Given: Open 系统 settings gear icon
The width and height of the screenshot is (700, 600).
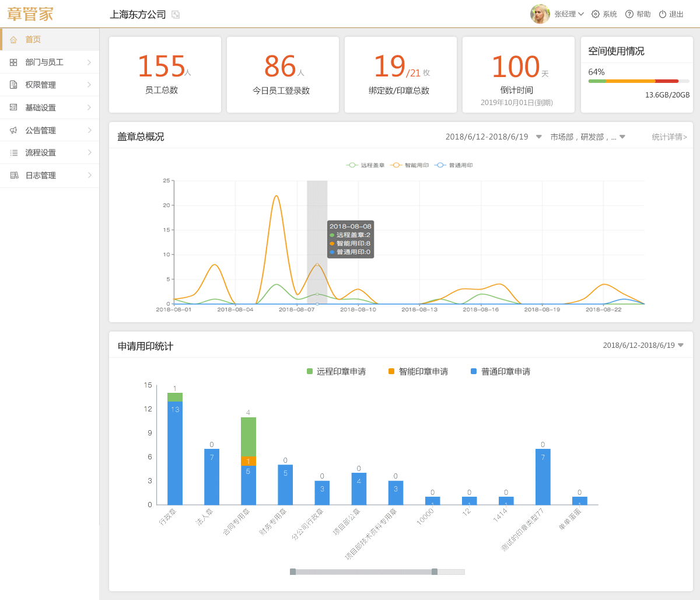Looking at the screenshot, I should (x=595, y=14).
